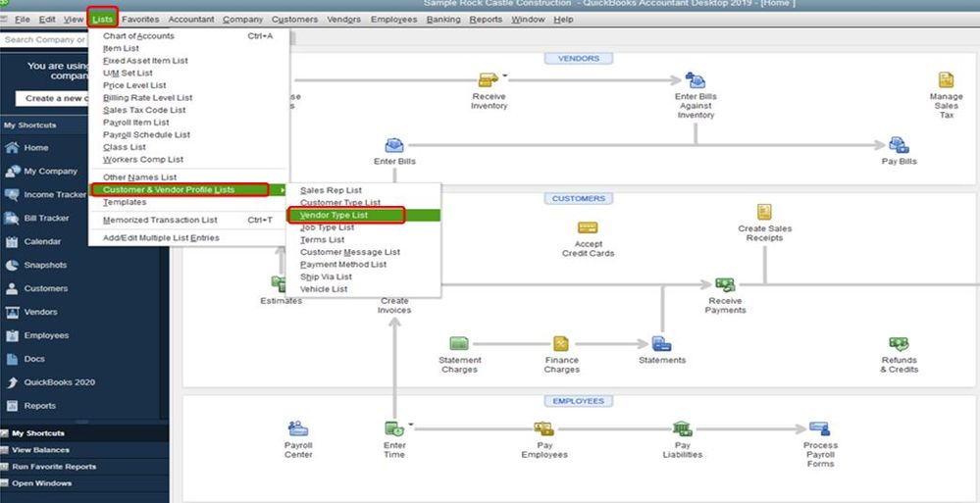Open the Favorites menu

(140, 20)
